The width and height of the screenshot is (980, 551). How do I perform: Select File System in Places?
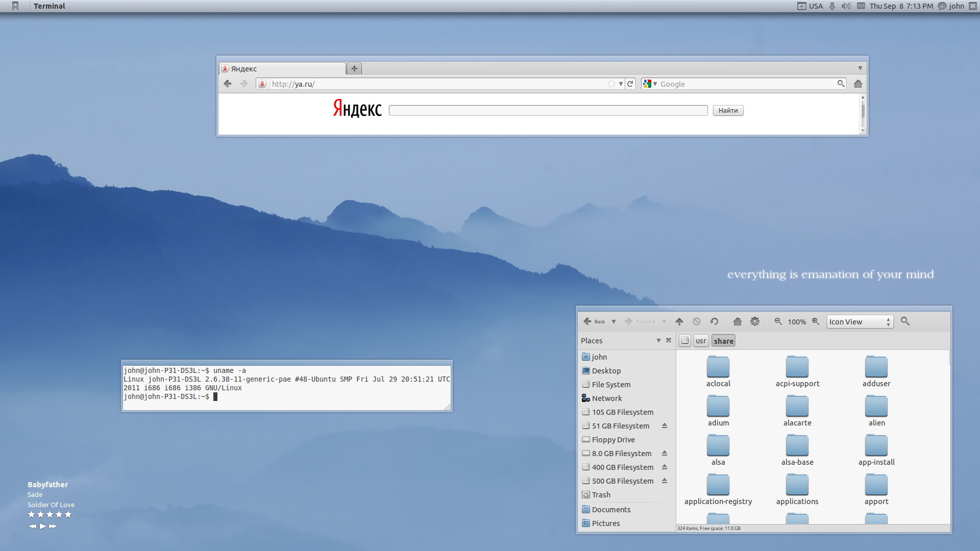coord(627,385)
